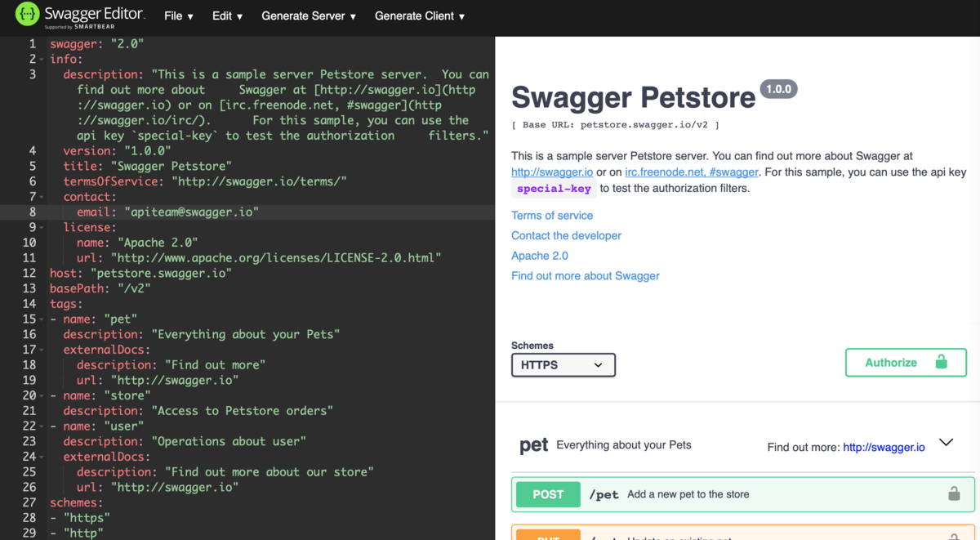Viewport: 980px width, 540px height.
Task: Fold externalDocs block at line 24
Action: tap(42, 457)
